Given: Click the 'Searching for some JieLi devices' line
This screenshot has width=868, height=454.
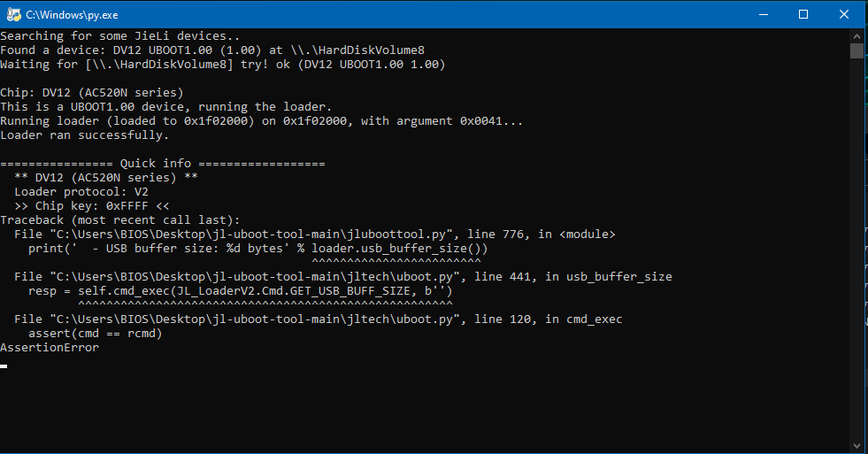Looking at the screenshot, I should pos(120,36).
